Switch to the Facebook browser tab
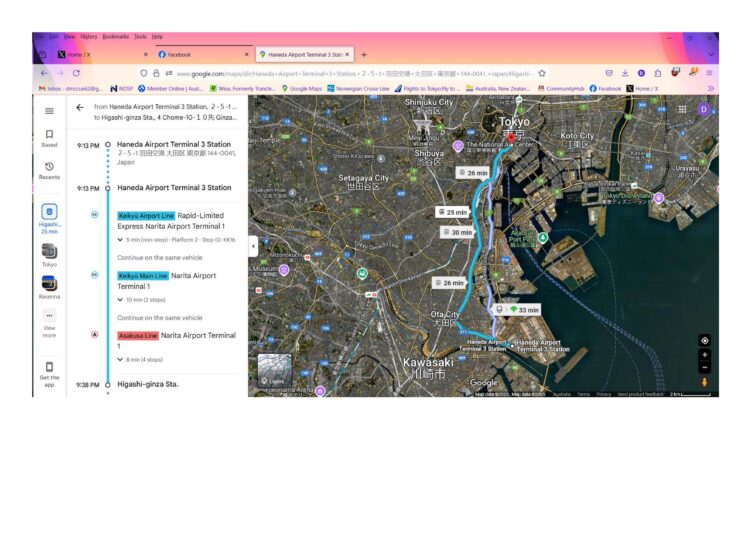Screen dimensions: 755x534 pyautogui.click(x=200, y=54)
